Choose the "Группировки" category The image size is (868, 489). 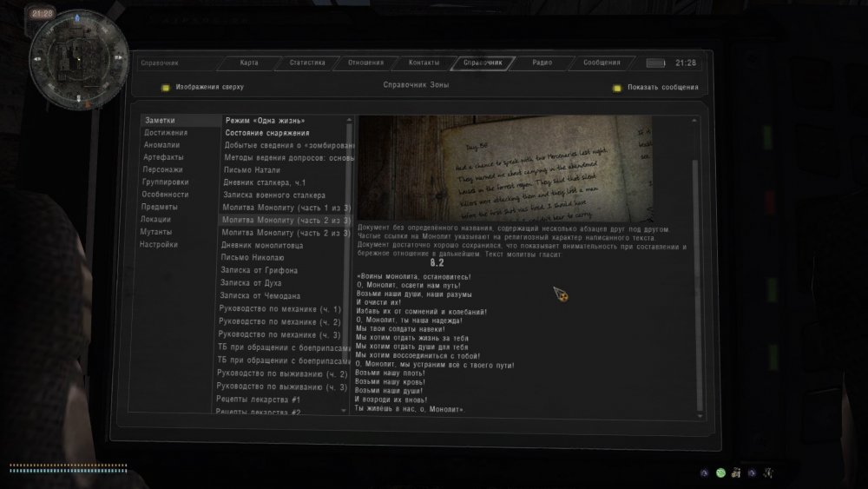click(167, 182)
